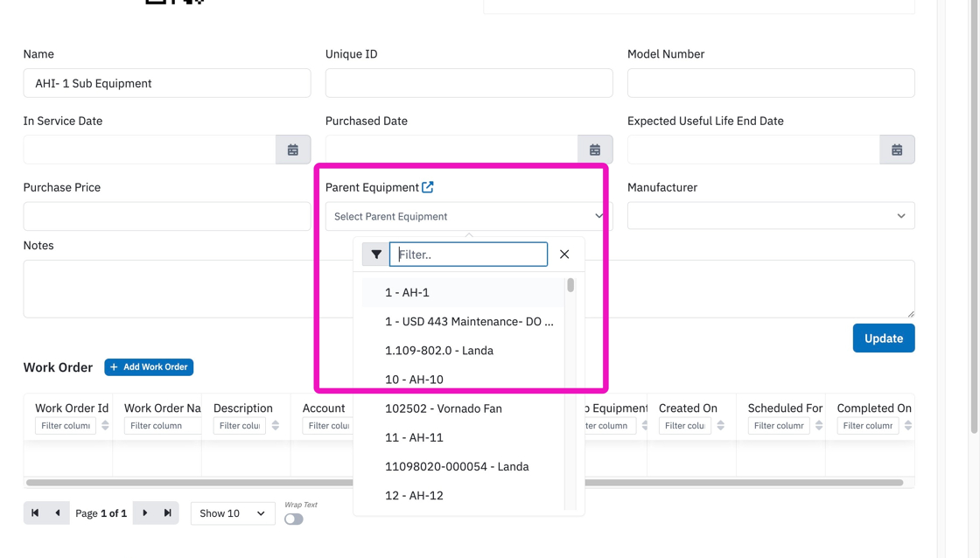Click the Model Number input field
The width and height of the screenshot is (980, 558).
pyautogui.click(x=771, y=83)
